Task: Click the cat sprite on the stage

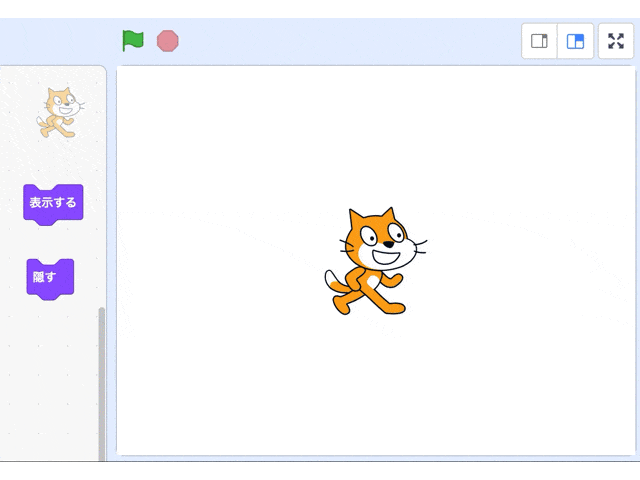Action: tap(376, 261)
